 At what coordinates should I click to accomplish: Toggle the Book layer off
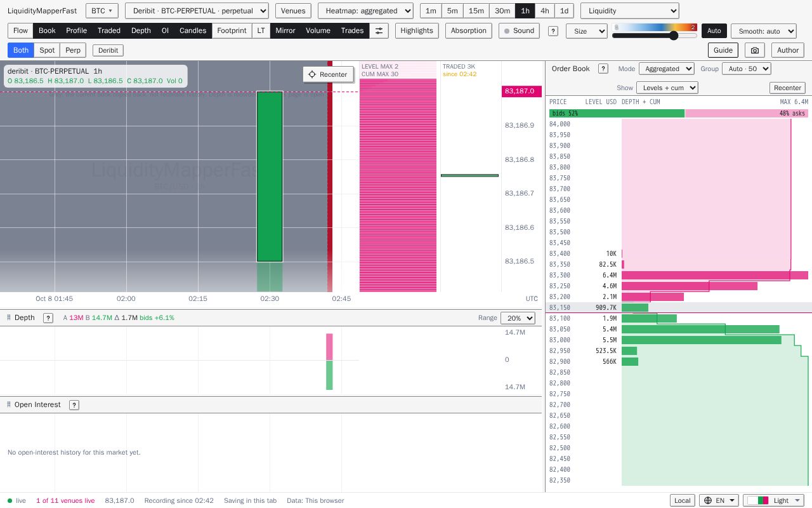click(47, 30)
